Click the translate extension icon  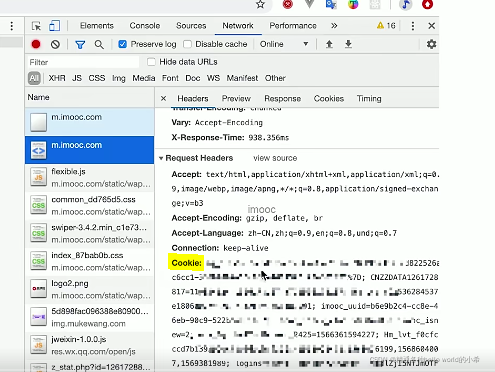tap(331, 4)
